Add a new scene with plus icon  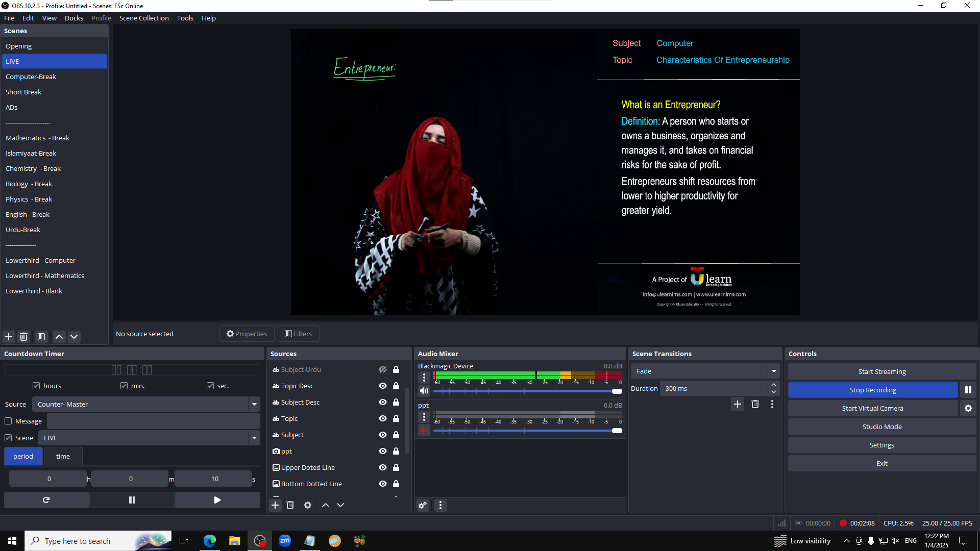pyautogui.click(x=9, y=337)
